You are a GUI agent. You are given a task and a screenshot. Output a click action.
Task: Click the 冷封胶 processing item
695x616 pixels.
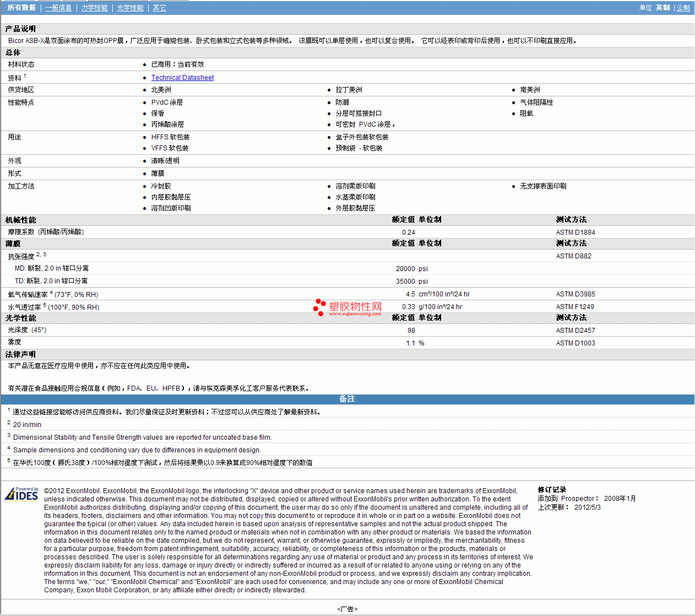[x=161, y=186]
